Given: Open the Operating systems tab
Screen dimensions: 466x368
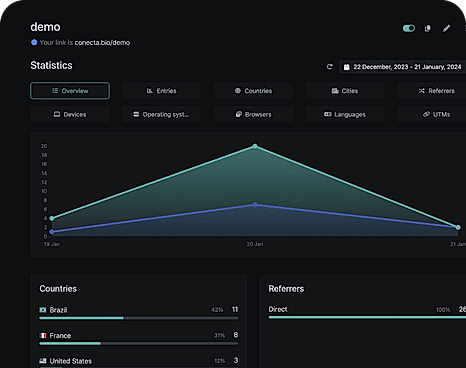Looking at the screenshot, I should click(x=161, y=114).
